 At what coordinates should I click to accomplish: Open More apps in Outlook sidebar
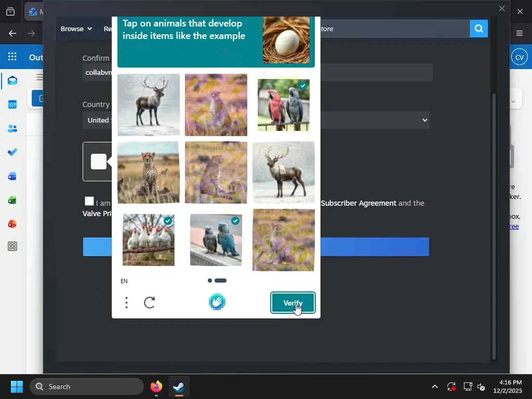pos(12,246)
